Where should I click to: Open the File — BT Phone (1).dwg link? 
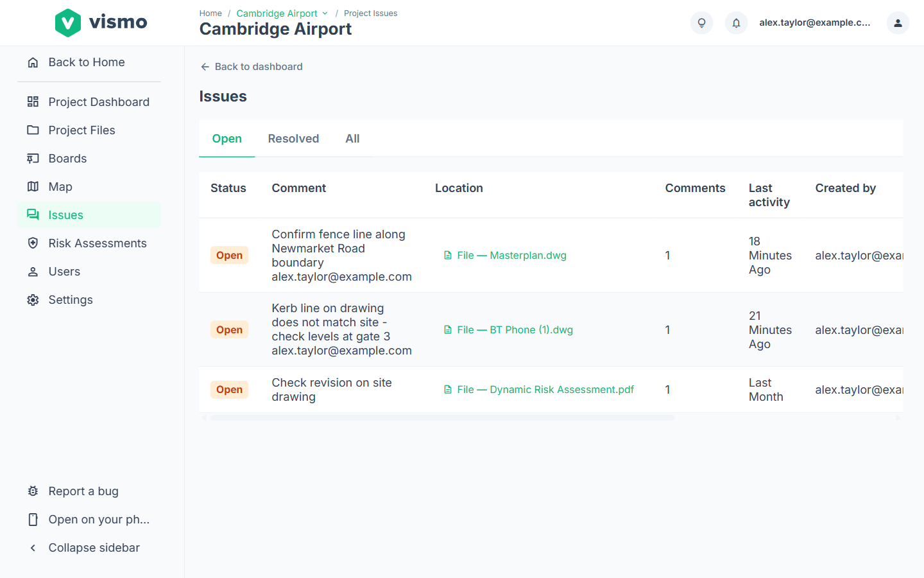coord(508,330)
